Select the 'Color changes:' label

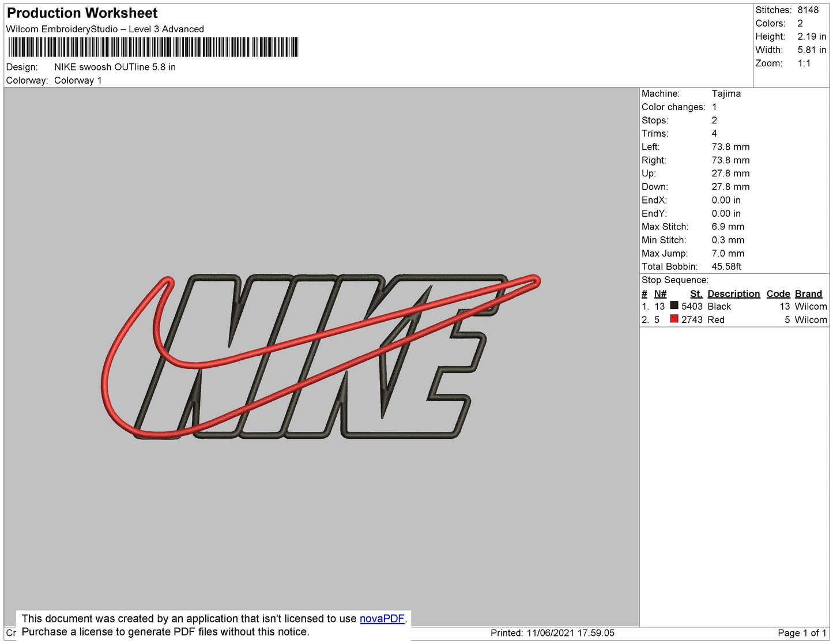click(x=673, y=107)
